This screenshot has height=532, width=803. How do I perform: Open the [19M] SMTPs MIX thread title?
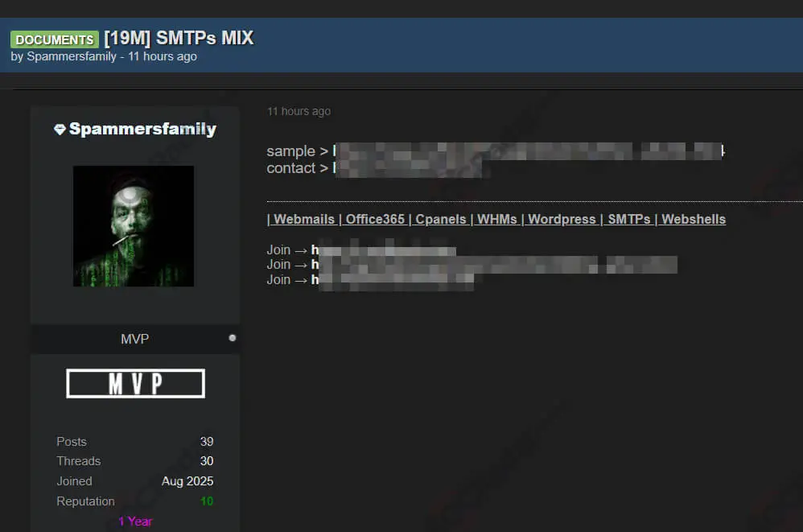(179, 38)
